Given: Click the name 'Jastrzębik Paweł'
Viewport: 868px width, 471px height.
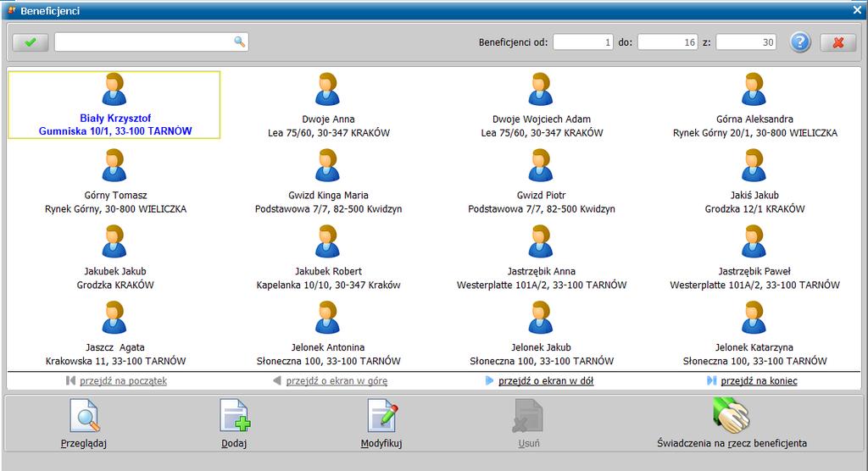Looking at the screenshot, I should tap(754, 271).
